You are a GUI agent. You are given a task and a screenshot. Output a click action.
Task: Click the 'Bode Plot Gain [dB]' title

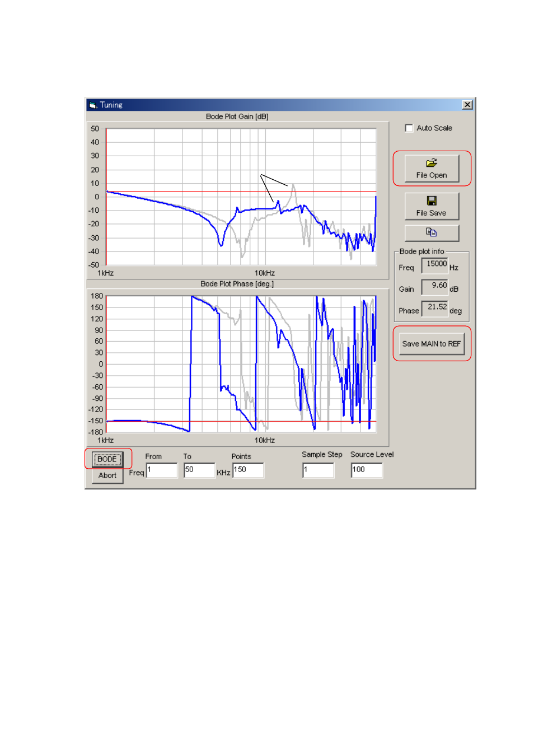coord(237,116)
